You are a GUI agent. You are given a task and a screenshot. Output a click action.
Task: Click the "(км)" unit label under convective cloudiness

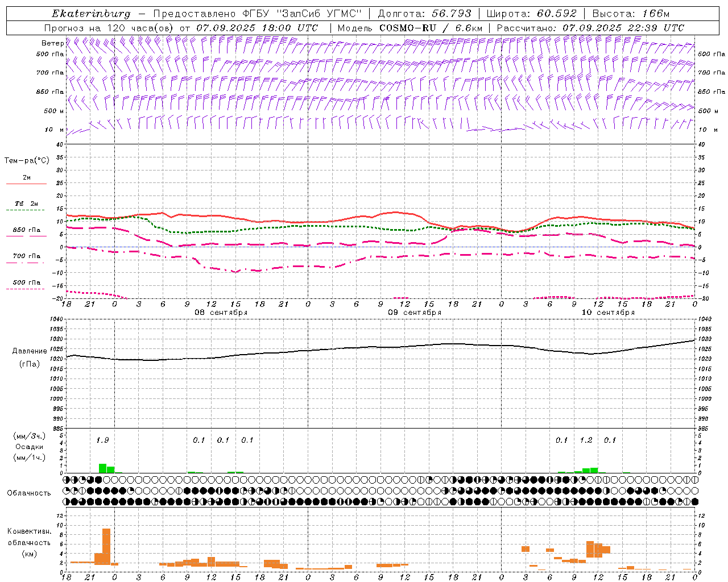point(29,554)
